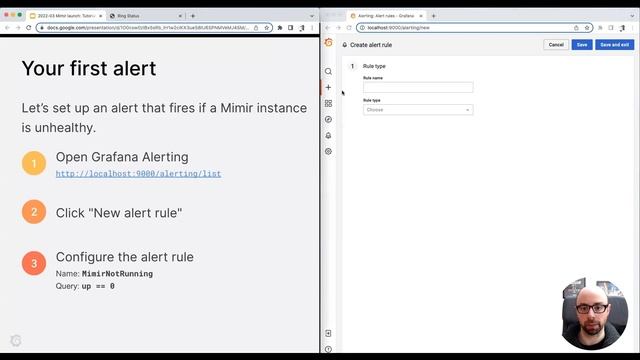Open the localhost:9000/alerting/list link
The image size is (640, 360).
point(138,173)
